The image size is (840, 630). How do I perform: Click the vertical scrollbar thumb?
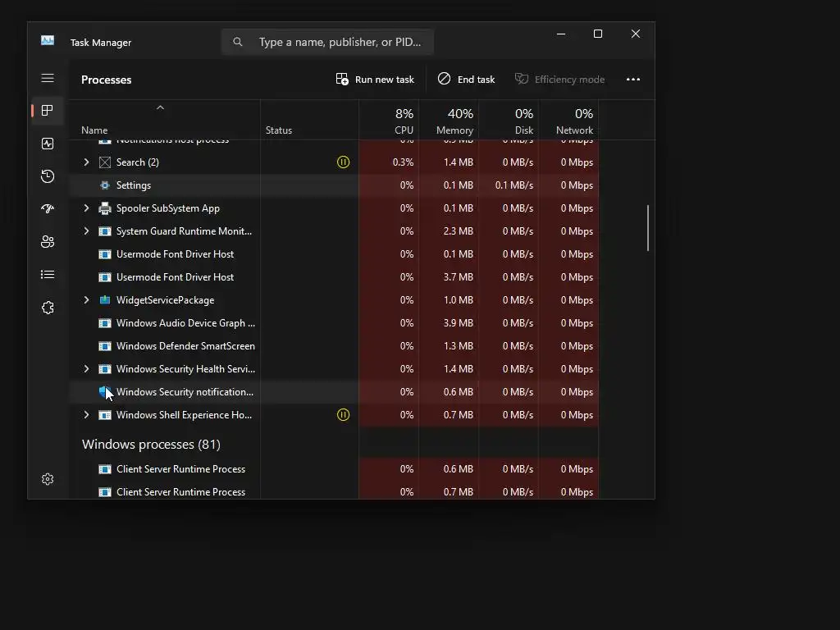point(648,228)
